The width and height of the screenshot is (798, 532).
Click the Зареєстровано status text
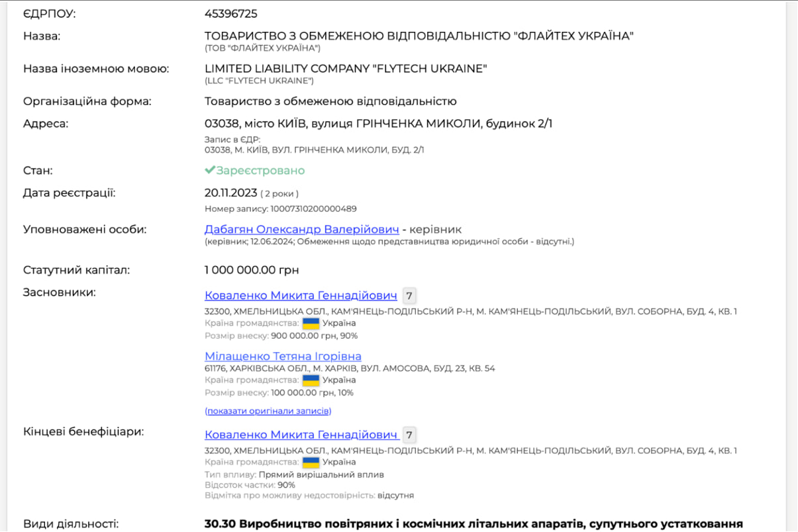[260, 171]
